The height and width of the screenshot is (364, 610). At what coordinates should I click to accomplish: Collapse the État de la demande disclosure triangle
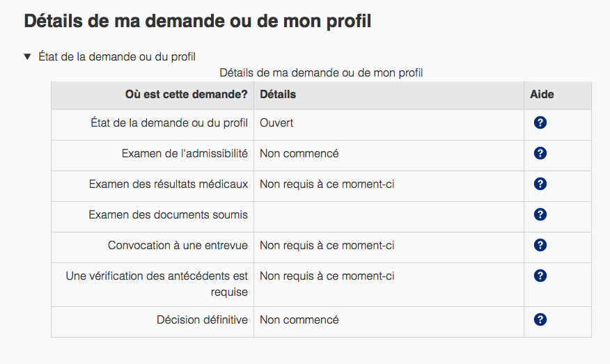[27, 56]
